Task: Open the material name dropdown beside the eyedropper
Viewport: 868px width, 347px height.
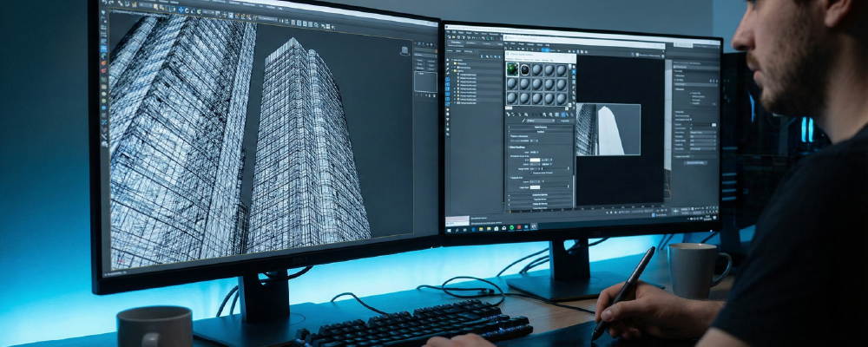Action: pyautogui.click(x=540, y=121)
